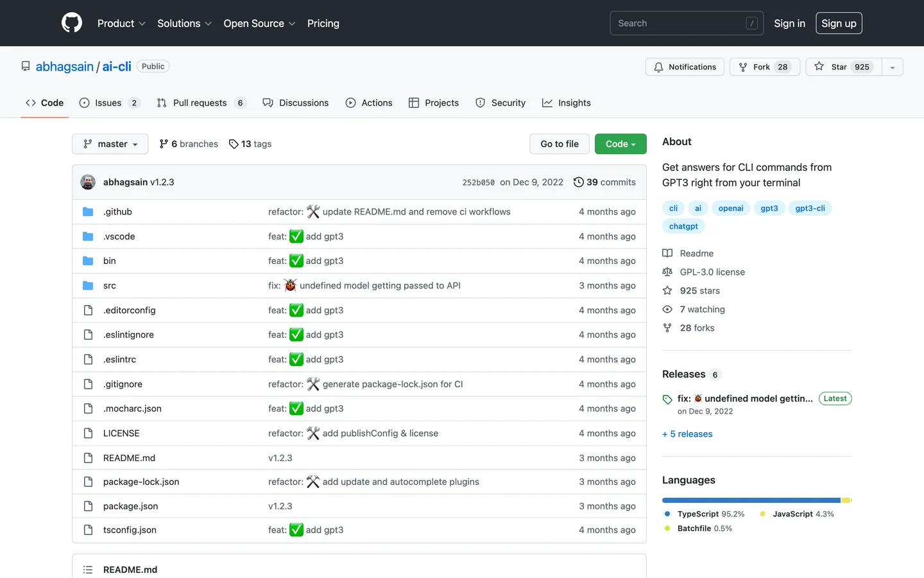Open the package-lock.json file
The width and height of the screenshot is (924, 578).
[x=141, y=482]
